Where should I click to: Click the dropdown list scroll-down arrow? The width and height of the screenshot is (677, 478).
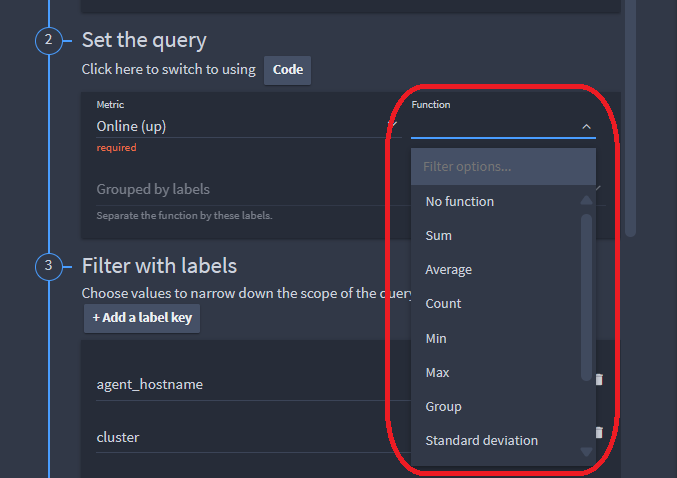coord(586,452)
